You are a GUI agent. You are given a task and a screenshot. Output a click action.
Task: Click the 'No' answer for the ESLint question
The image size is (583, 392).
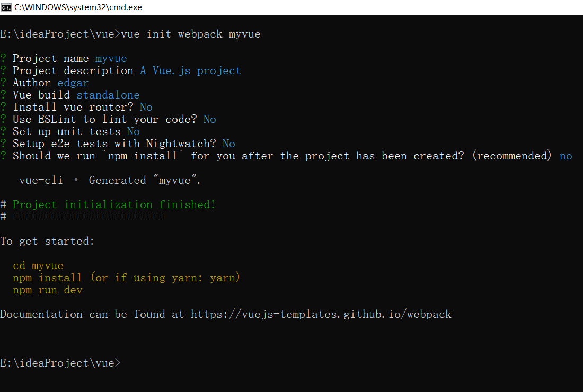tap(210, 119)
